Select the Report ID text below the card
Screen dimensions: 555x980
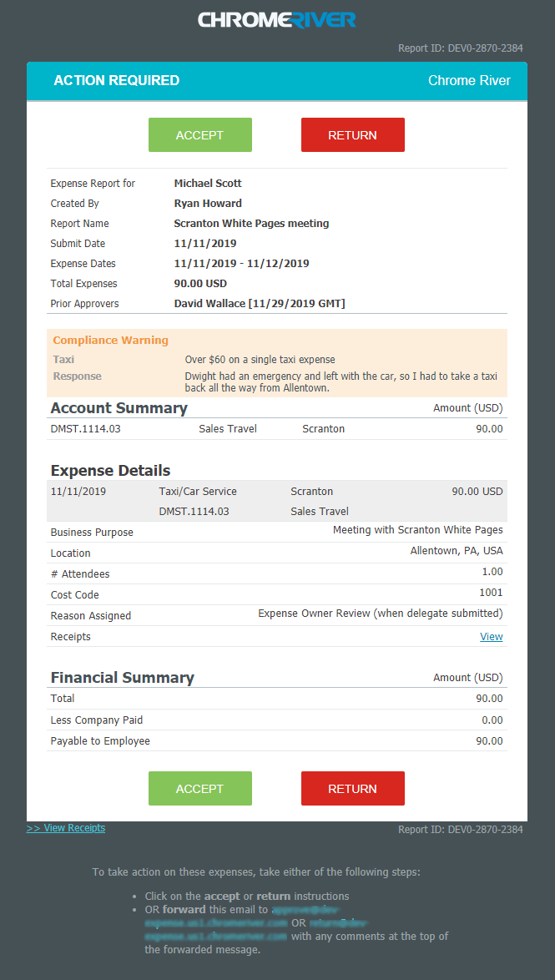click(460, 830)
